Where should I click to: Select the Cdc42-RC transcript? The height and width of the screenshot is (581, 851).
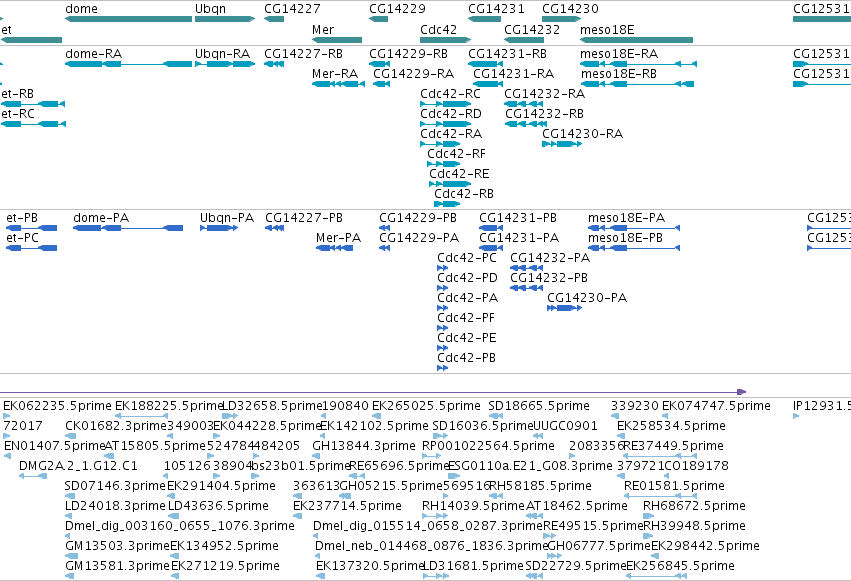coord(446,104)
